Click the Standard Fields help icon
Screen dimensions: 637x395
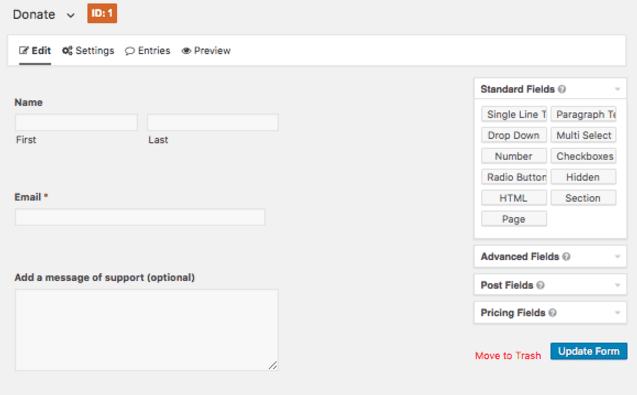[562, 89]
